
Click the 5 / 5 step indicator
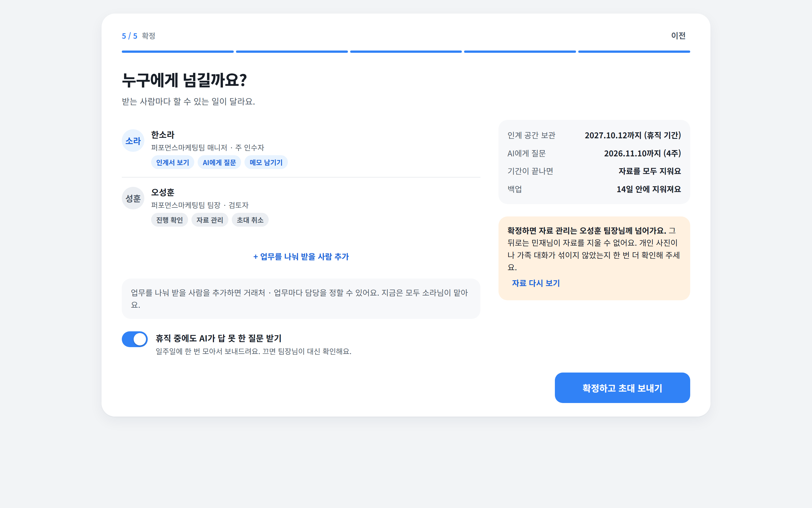[129, 36]
